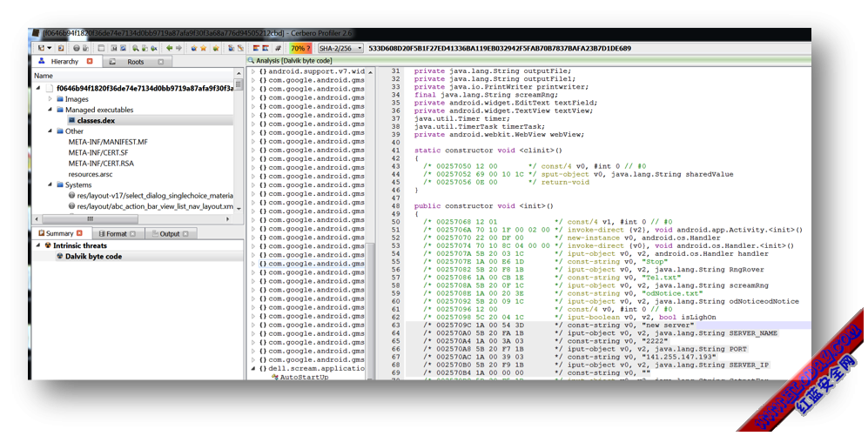Close the Output tab

185,233
